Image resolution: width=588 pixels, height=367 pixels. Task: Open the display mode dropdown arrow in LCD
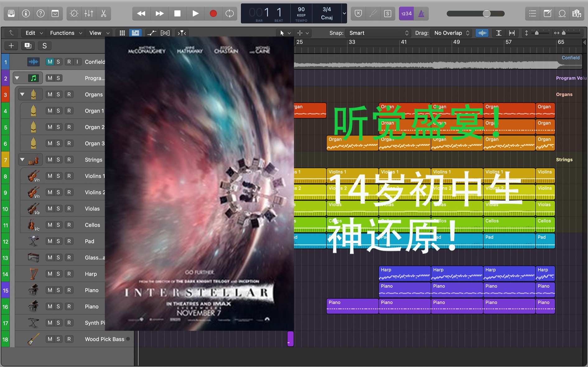tap(344, 13)
